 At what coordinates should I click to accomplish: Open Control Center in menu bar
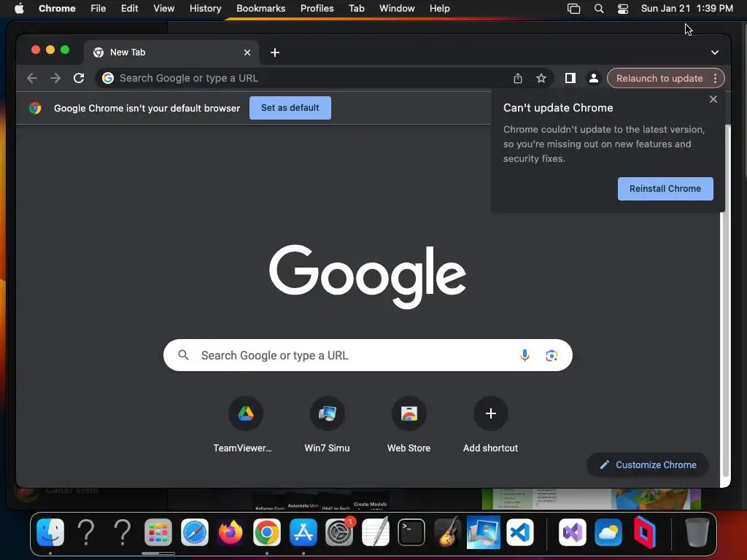[623, 9]
